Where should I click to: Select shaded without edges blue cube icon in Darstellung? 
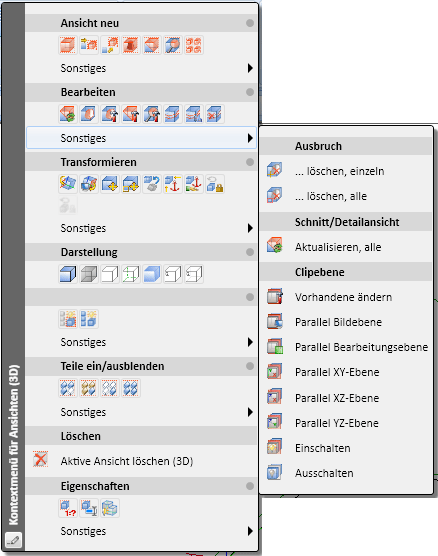[x=152, y=274]
